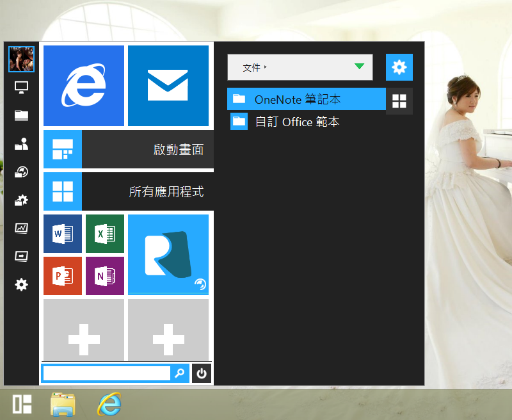Open the folder icon in sidebar
The image size is (512, 420).
pyautogui.click(x=21, y=115)
